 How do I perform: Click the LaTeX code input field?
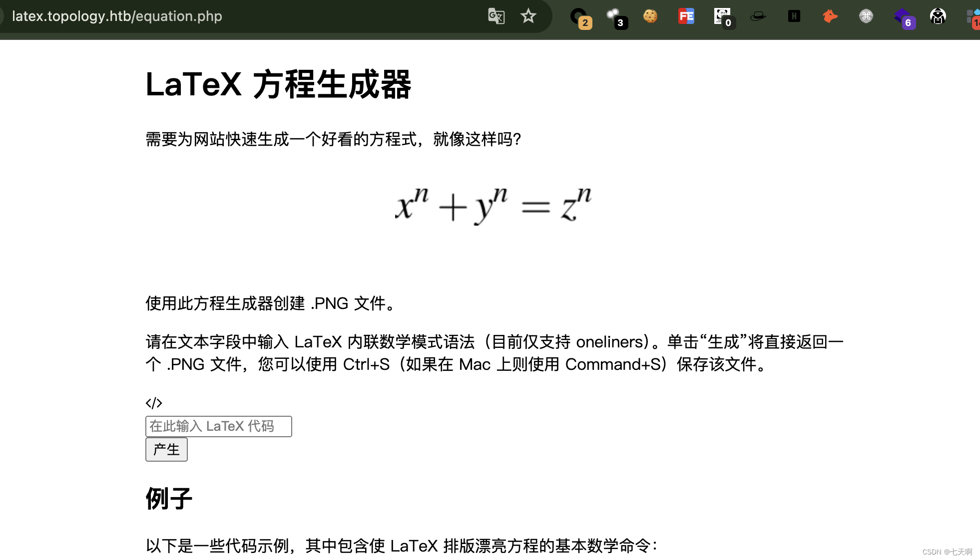coord(218,426)
